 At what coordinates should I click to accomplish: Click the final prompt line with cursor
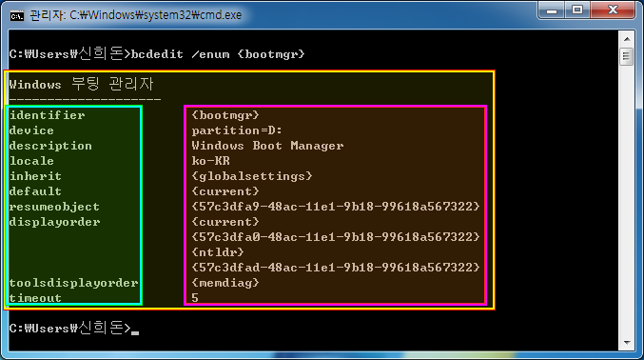pyautogui.click(x=74, y=328)
